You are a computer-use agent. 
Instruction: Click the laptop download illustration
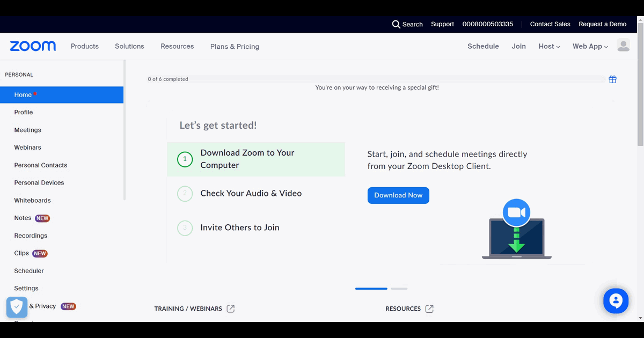click(x=516, y=230)
